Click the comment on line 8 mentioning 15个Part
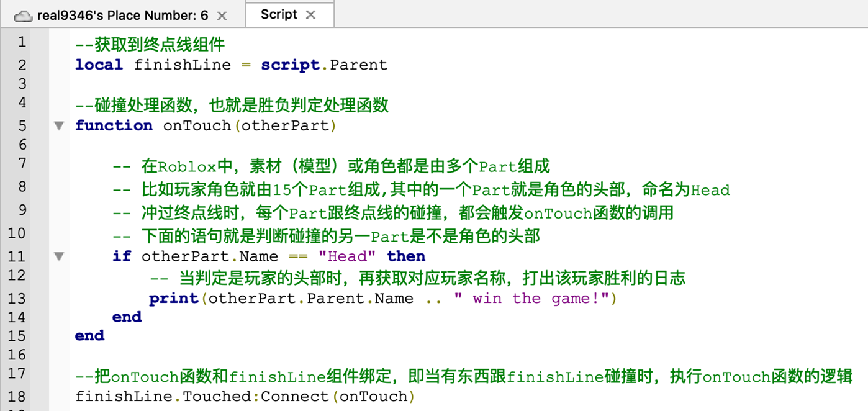868x411 pixels. point(421,189)
